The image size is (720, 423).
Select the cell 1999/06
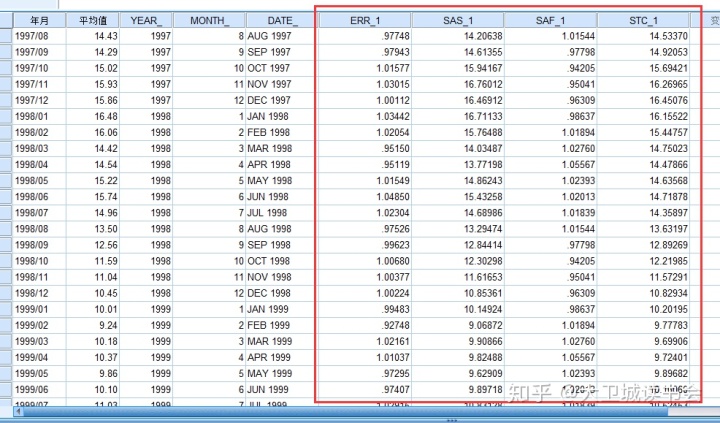[39, 390]
